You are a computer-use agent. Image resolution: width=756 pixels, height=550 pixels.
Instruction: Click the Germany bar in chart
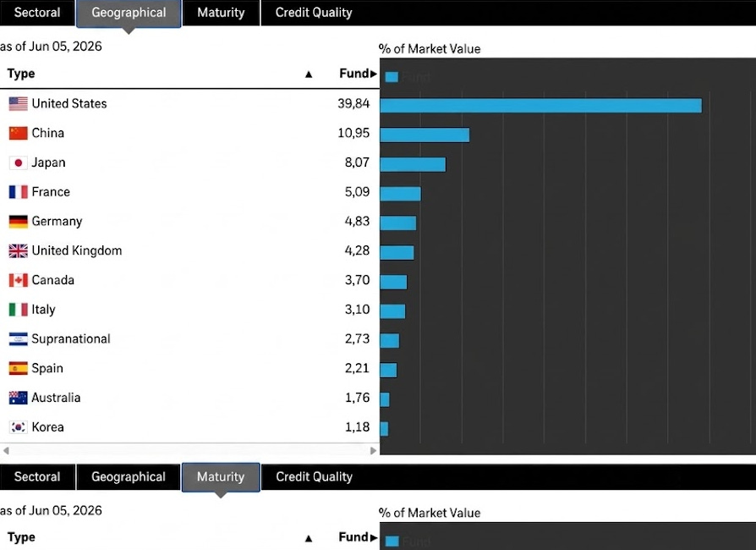pyautogui.click(x=397, y=223)
